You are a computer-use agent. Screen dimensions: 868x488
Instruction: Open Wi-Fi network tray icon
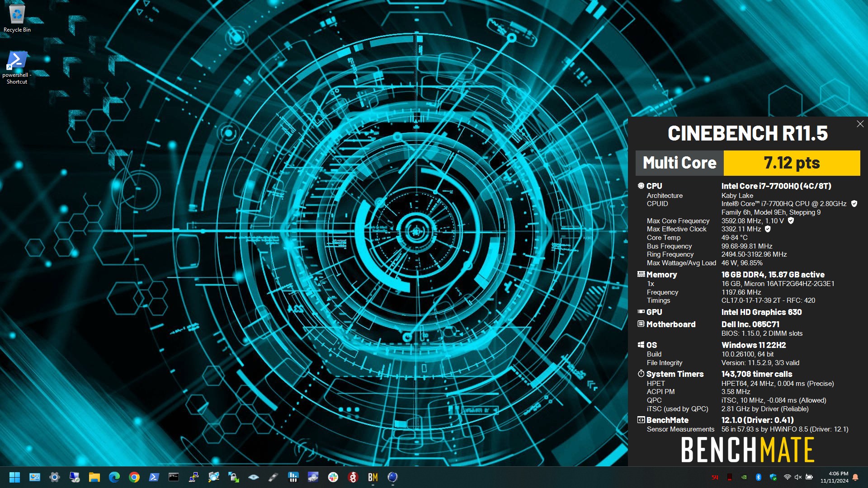pyautogui.click(x=787, y=477)
